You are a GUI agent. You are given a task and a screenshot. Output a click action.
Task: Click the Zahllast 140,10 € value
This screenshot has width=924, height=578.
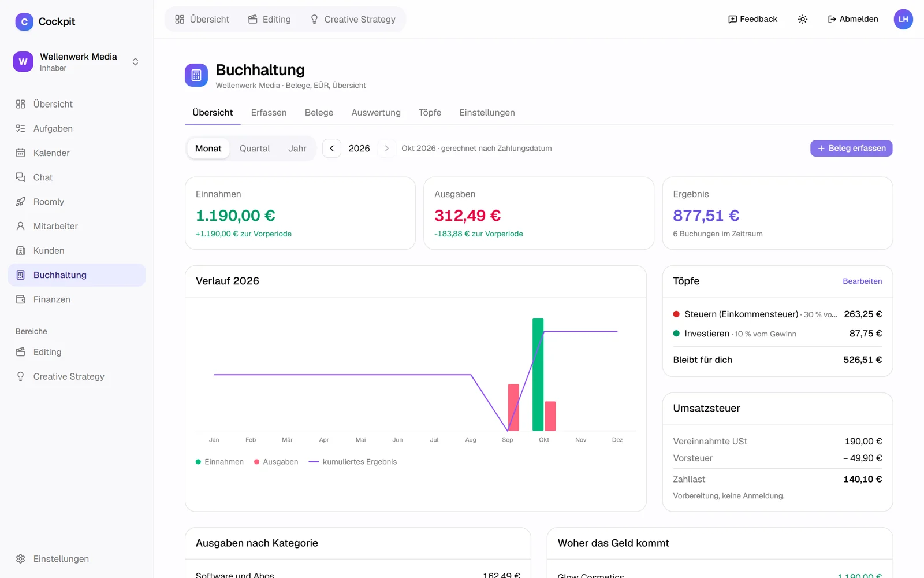point(862,479)
